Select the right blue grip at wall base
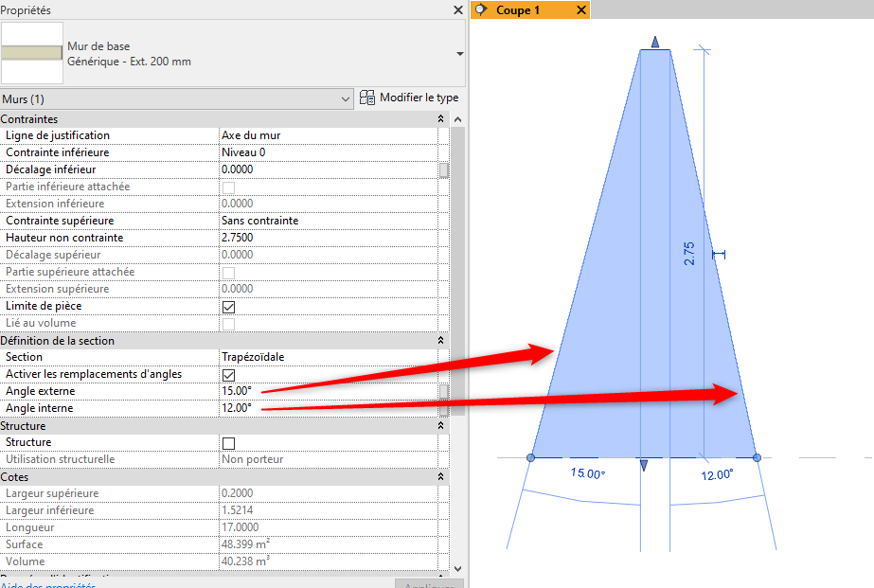The image size is (874, 588). 757,458
